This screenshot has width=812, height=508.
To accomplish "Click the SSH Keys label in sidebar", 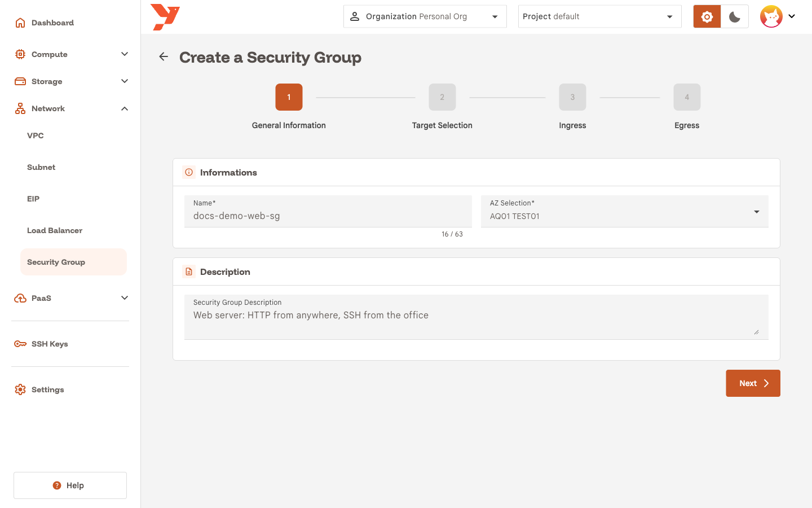I will coord(50,344).
